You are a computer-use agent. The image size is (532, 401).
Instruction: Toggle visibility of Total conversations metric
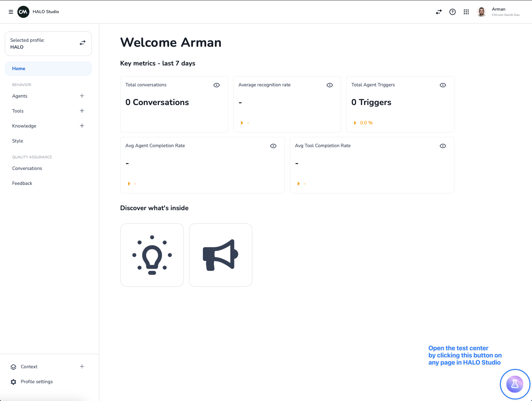(217, 85)
